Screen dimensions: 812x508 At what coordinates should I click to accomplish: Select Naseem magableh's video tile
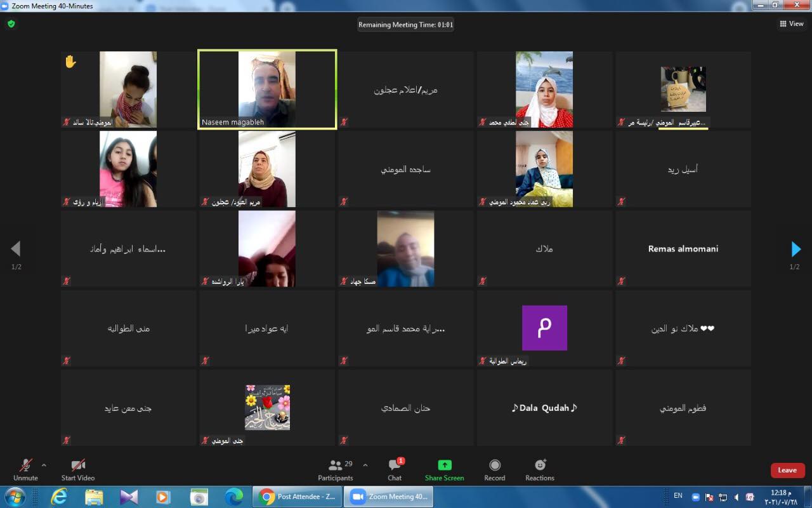tap(267, 90)
